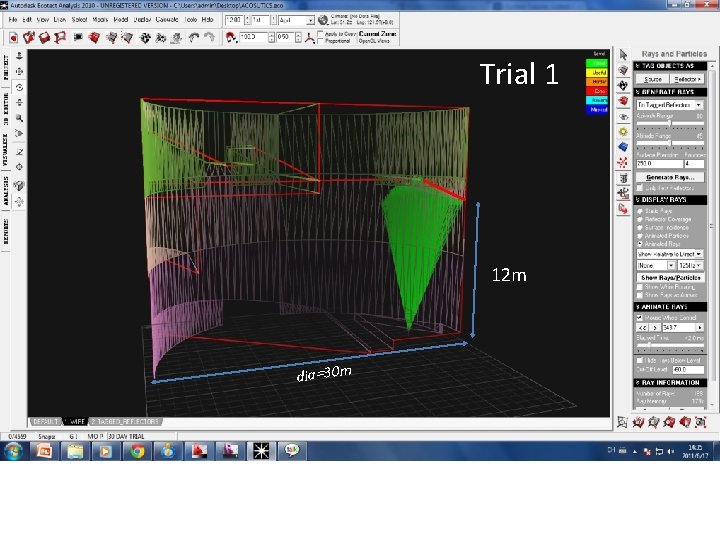Collapse the Display Rays section header
This screenshot has width=720, height=540.
(x=670, y=200)
